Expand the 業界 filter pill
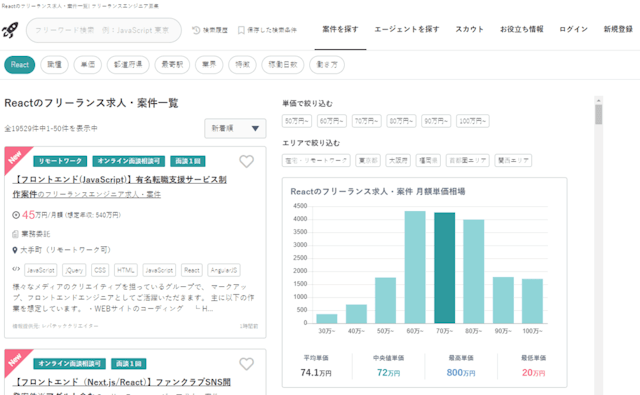Image resolution: width=640 pixels, height=395 pixels. tap(209, 65)
